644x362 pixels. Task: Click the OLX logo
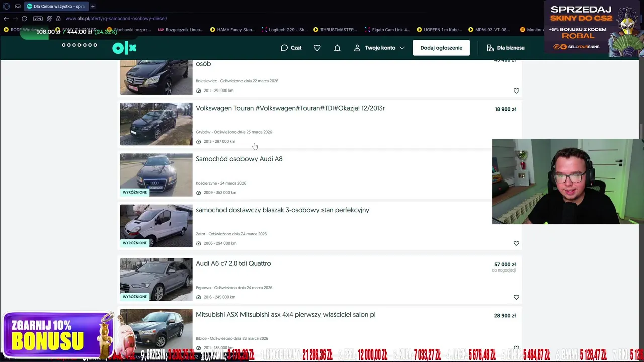pos(124,48)
